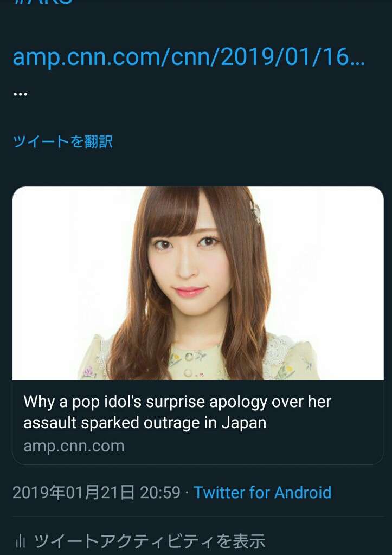Open the Twitter for Android source link
Image resolution: width=392 pixels, height=555 pixels.
(x=262, y=492)
